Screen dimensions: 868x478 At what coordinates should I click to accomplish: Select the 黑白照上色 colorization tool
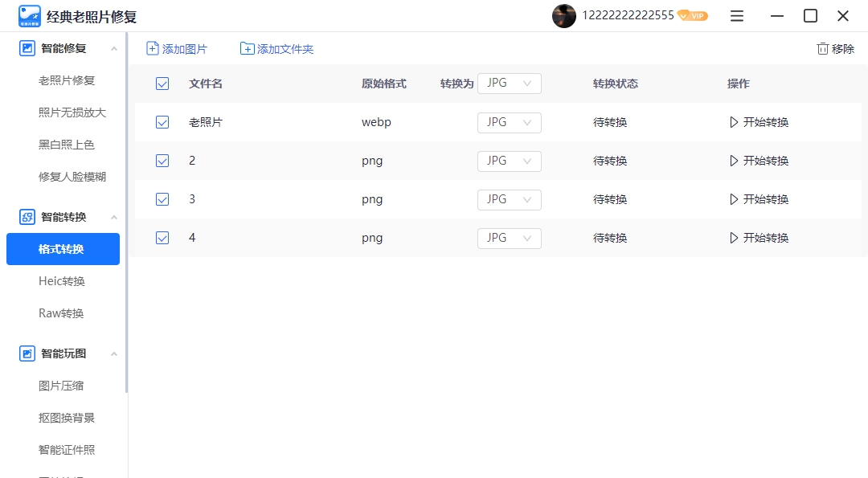click(x=68, y=145)
